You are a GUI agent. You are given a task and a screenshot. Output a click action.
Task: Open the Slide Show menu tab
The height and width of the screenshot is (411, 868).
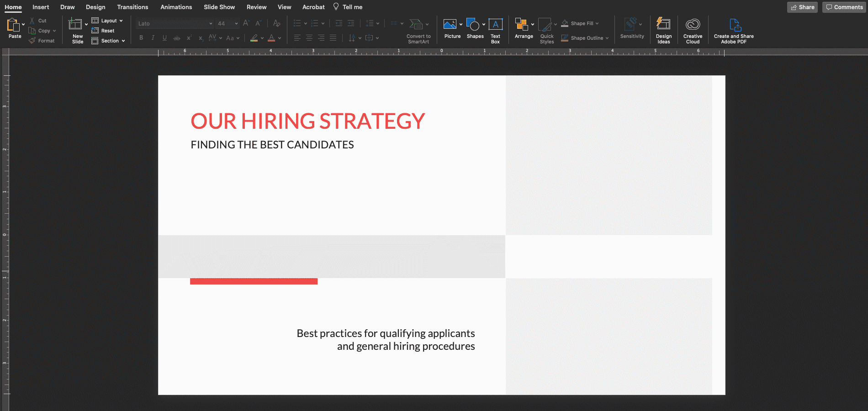tap(219, 7)
